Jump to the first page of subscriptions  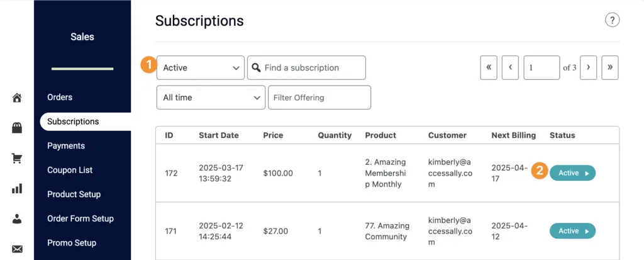pyautogui.click(x=489, y=67)
